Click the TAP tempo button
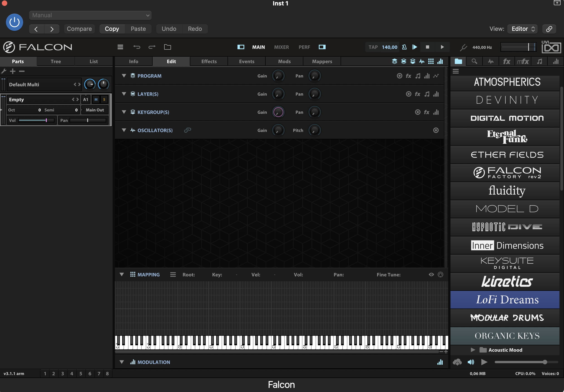564x392 pixels. [x=373, y=47]
